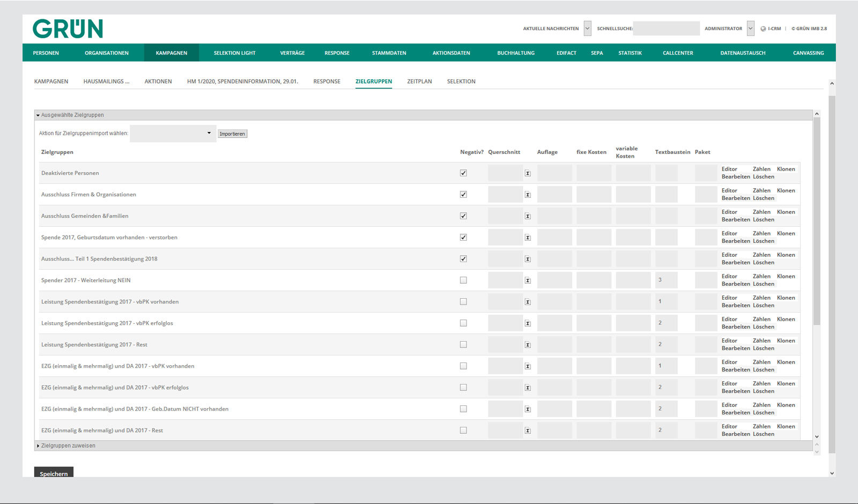Open the Aktion für Zielgruppenimport dropdown
Screen dimensions: 858x504
click(x=173, y=134)
